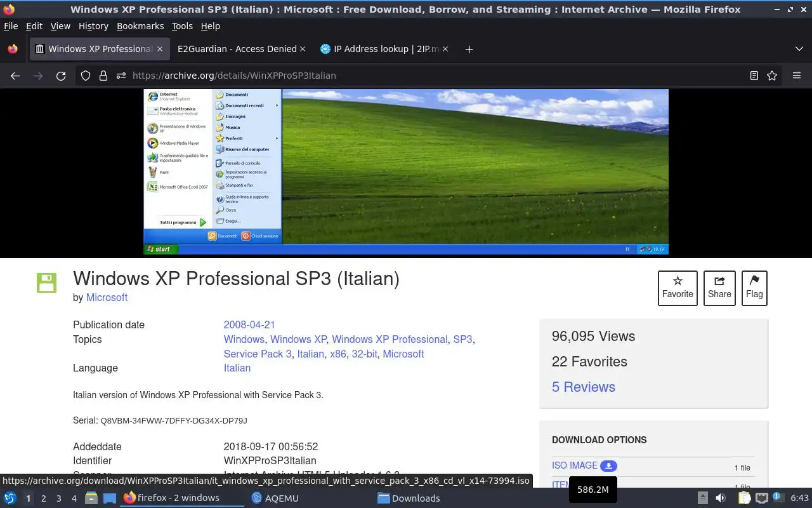
Task: Click the Windows XP screenshot preview image
Action: coord(406,171)
